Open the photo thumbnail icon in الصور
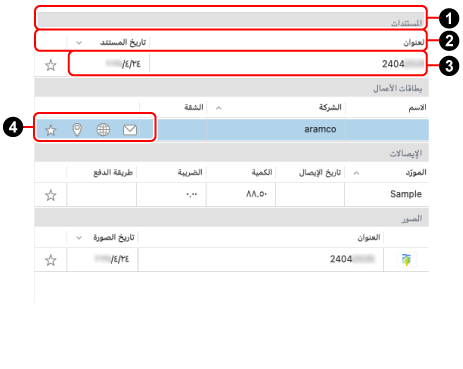The image size is (463, 369). pyautogui.click(x=406, y=259)
